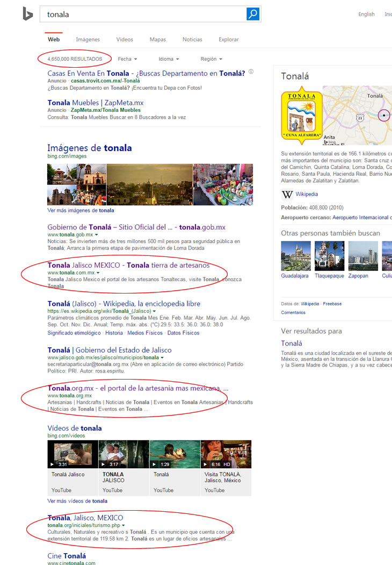392x565 pixels.
Task: Click the search box containing 'tonala'
Action: pyautogui.click(x=142, y=14)
